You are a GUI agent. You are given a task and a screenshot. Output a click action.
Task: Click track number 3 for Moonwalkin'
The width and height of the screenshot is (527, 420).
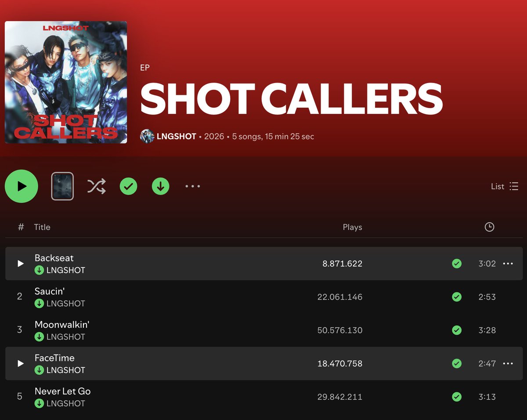click(x=19, y=330)
